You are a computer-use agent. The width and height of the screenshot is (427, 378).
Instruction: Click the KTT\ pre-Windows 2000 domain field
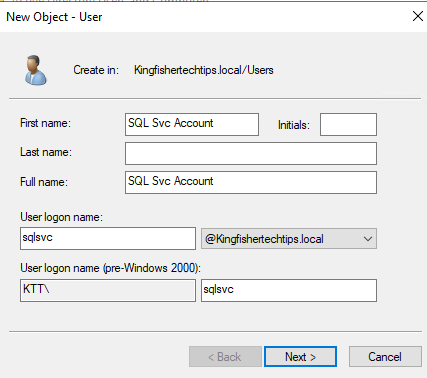[x=108, y=290]
